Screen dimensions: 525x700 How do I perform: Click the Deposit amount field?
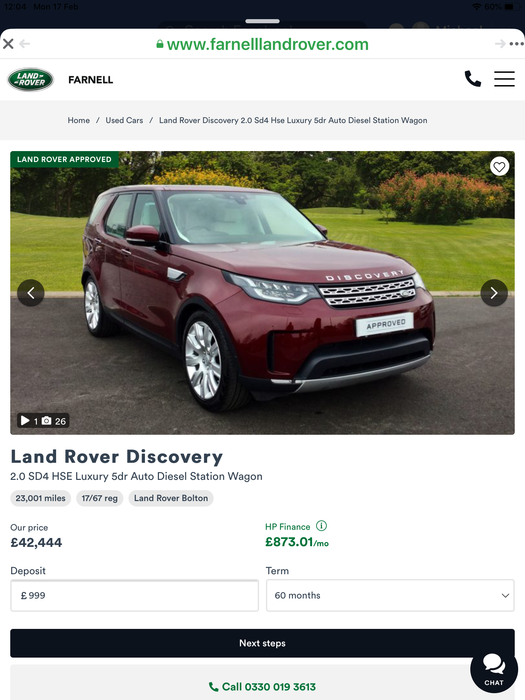(x=134, y=596)
